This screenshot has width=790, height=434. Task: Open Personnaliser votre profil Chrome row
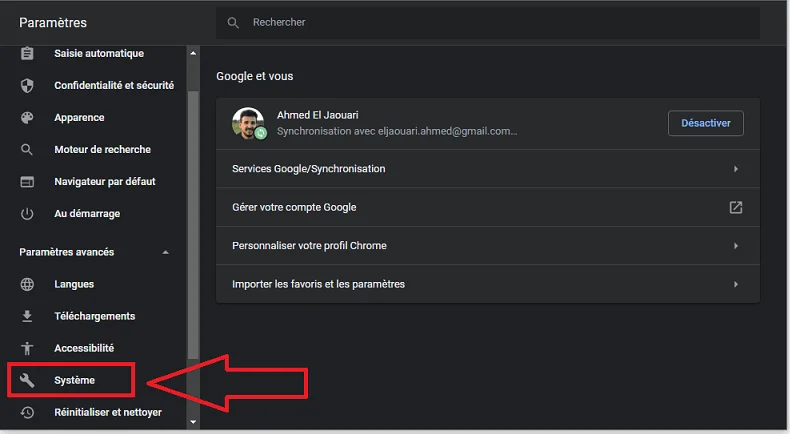[488, 246]
